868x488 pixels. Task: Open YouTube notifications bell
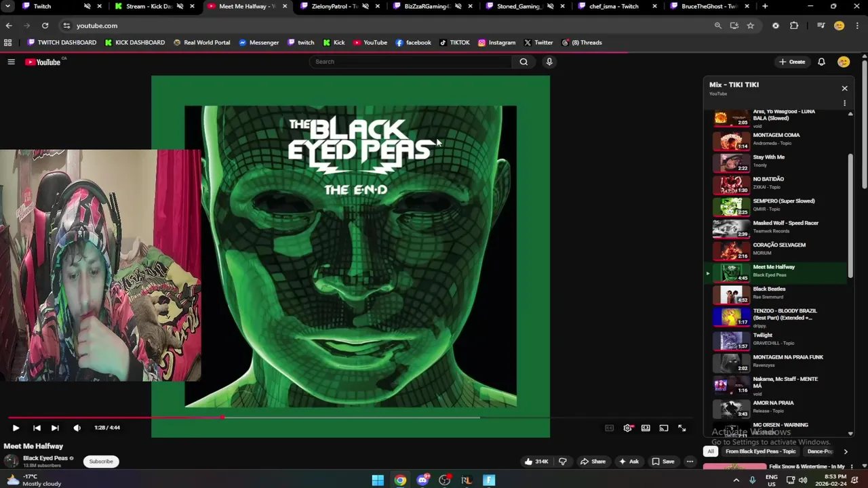[x=821, y=62]
